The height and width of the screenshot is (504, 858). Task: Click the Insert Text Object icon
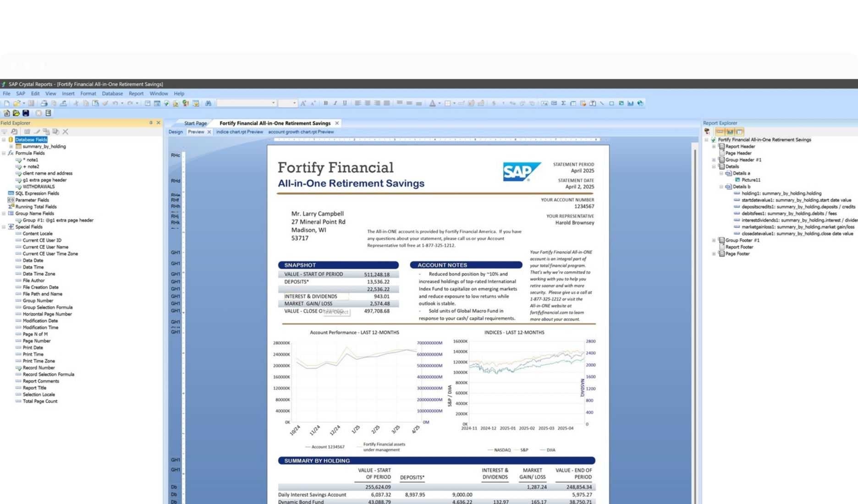544,104
